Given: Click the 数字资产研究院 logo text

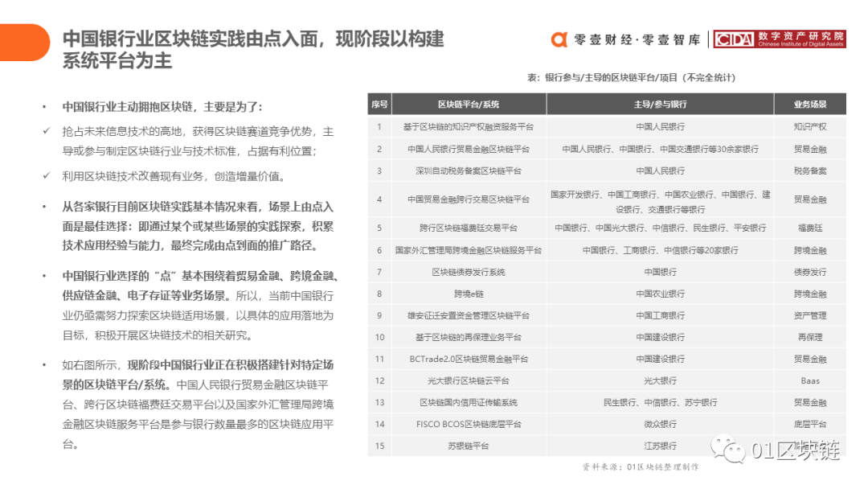Looking at the screenshot, I should 800,36.
